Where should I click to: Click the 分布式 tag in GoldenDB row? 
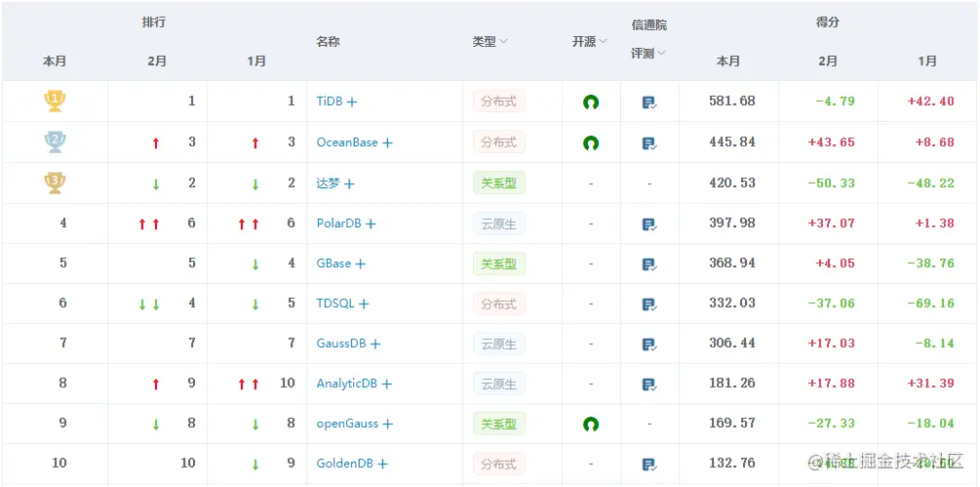coord(498,464)
